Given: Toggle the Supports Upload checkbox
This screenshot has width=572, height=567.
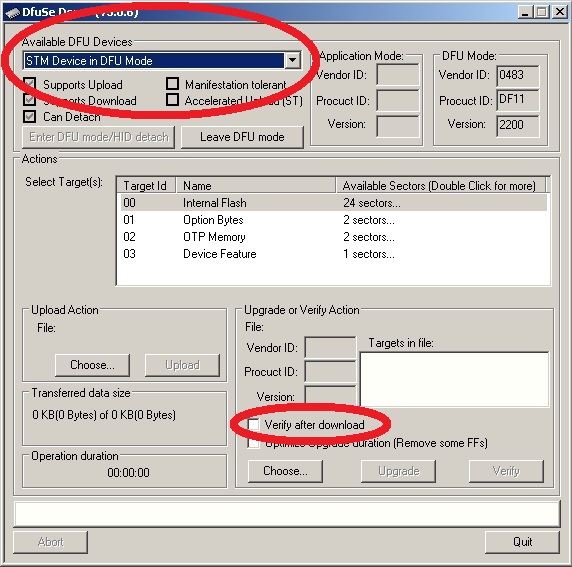Looking at the screenshot, I should click(30, 84).
